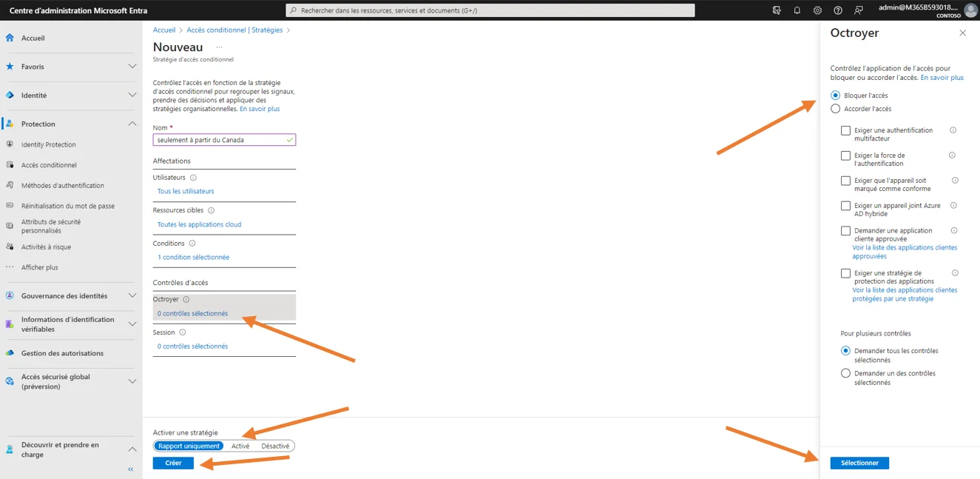Click info icon beside multifactor authentication option
The width and height of the screenshot is (980, 479).
tap(953, 130)
